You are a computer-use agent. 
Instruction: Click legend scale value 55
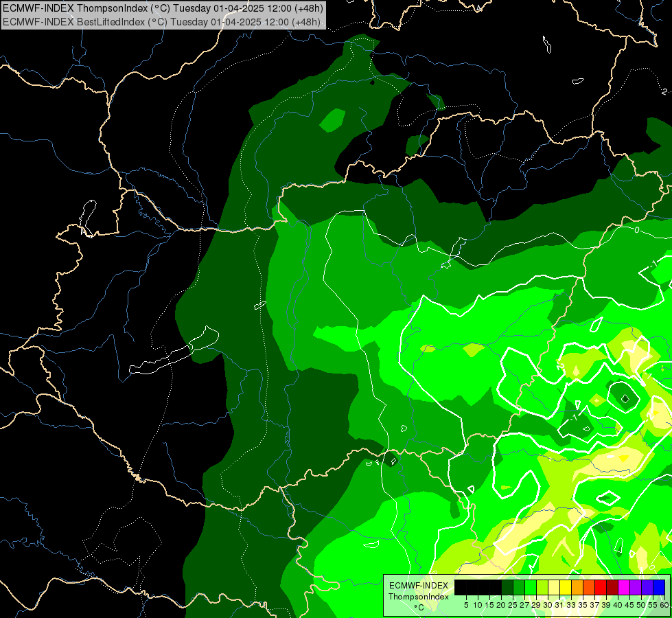click(x=652, y=605)
